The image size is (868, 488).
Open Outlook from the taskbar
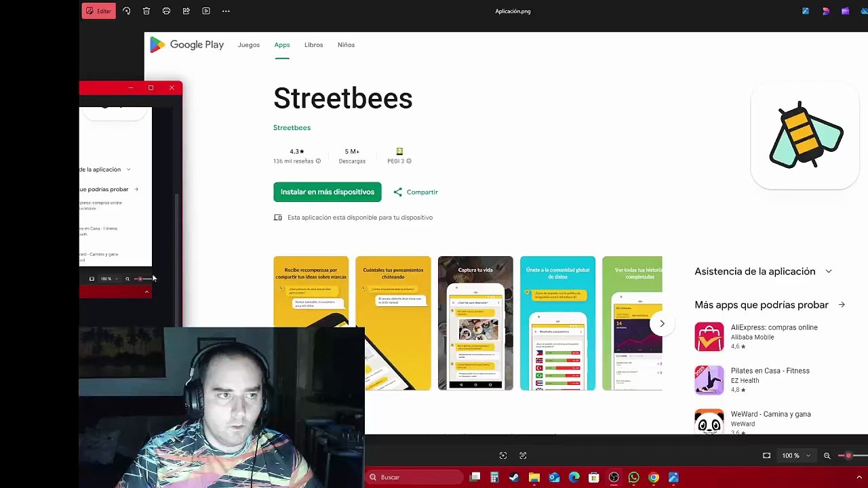point(554,477)
